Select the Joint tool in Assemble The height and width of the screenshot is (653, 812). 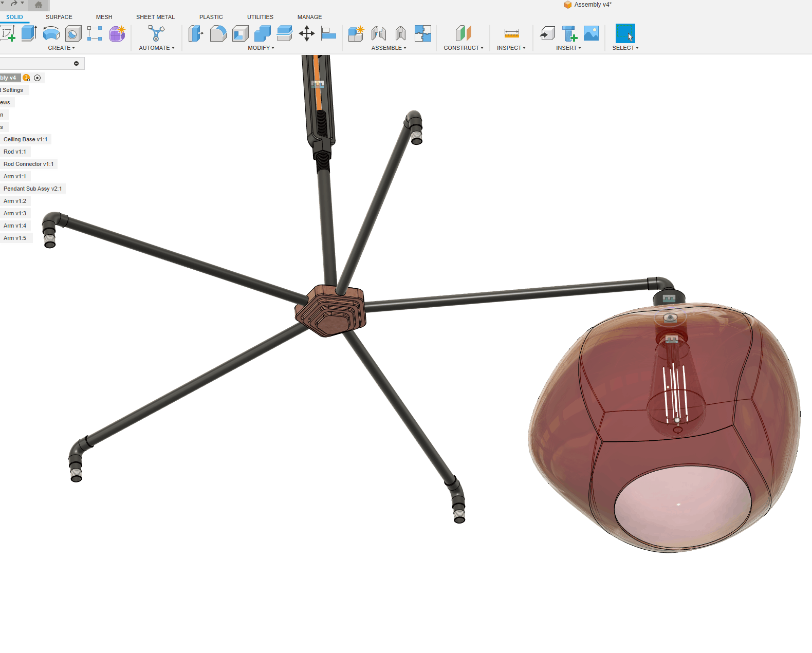[x=379, y=34]
